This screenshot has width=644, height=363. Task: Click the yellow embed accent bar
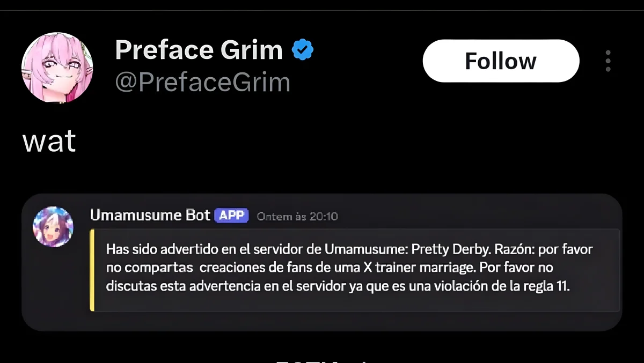click(x=92, y=270)
